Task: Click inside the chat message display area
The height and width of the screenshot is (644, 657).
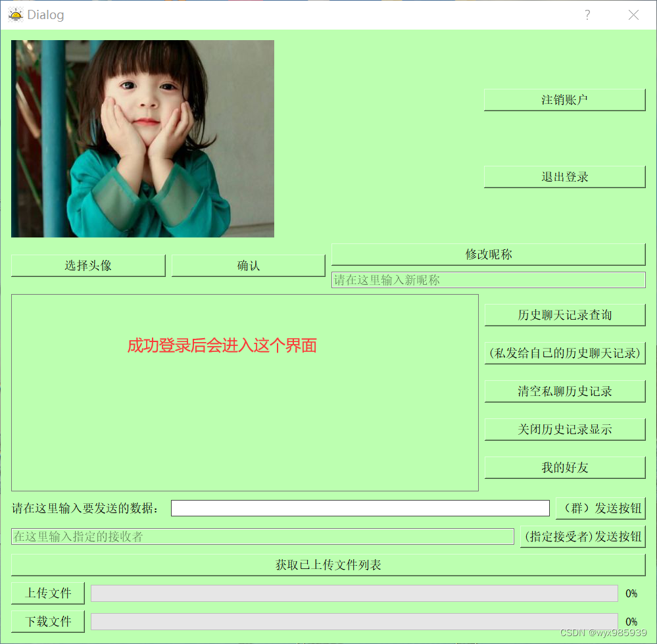Action: [245, 393]
